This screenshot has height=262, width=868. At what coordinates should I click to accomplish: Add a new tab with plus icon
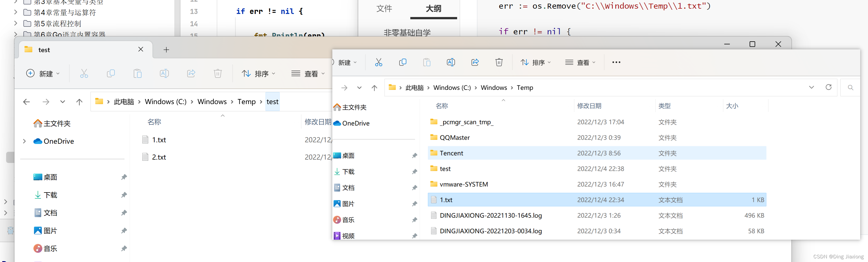coord(167,50)
